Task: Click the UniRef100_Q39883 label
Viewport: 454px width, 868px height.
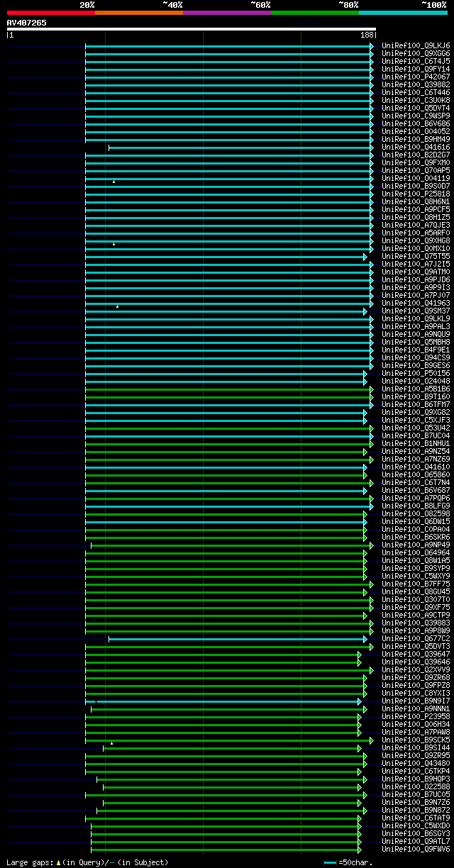Action: [x=416, y=623]
